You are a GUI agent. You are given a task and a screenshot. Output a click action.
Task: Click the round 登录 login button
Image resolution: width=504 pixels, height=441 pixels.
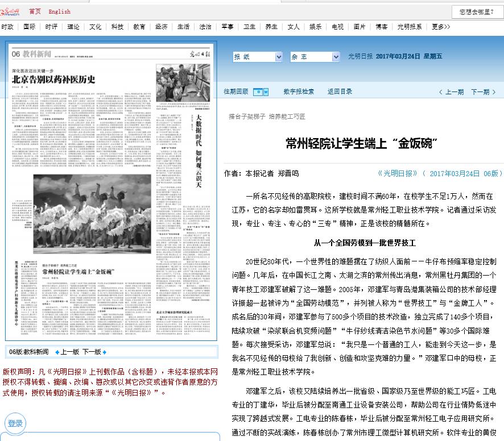[15, 423]
